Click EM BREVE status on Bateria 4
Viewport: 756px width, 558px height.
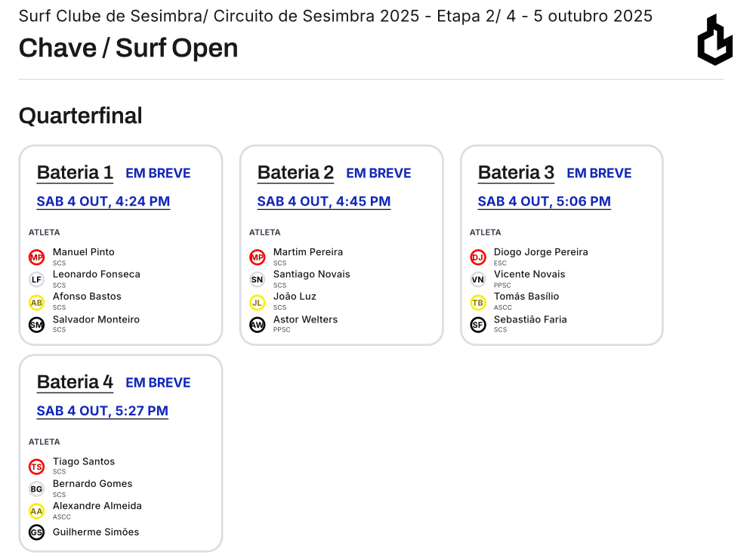158,383
